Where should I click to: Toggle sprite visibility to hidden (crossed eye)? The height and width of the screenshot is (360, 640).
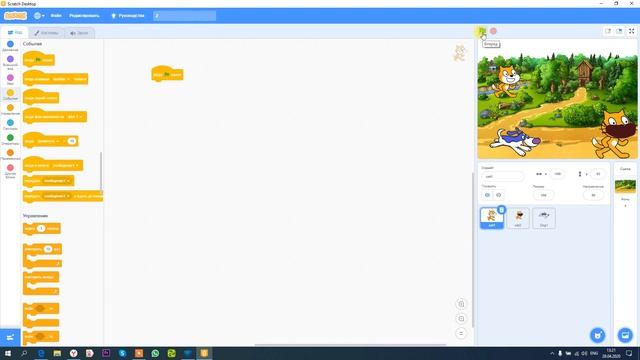pyautogui.click(x=498, y=195)
